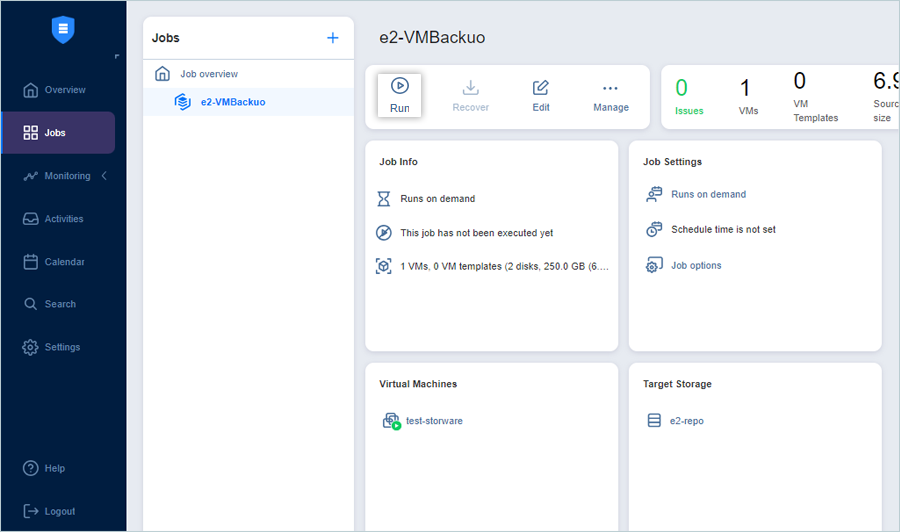Click the Logout icon
The width and height of the screenshot is (900, 532).
pos(30,511)
